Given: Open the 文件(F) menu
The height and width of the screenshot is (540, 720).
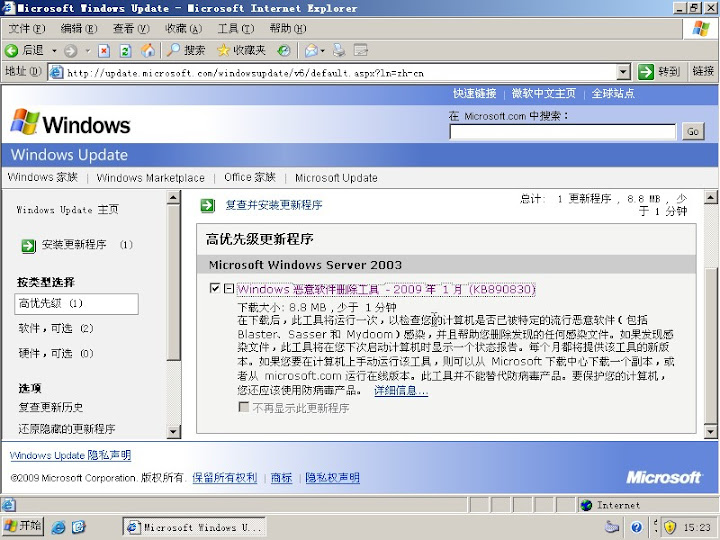Looking at the screenshot, I should pos(27,28).
